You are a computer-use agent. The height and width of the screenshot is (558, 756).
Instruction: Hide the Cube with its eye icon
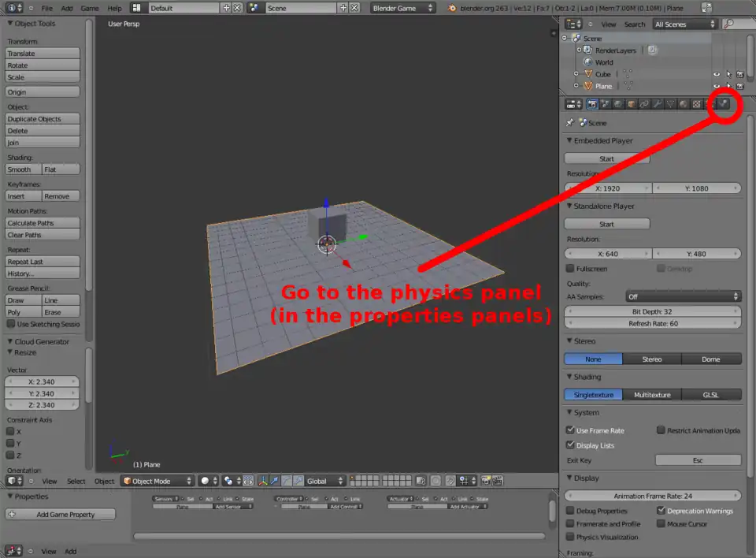click(716, 74)
